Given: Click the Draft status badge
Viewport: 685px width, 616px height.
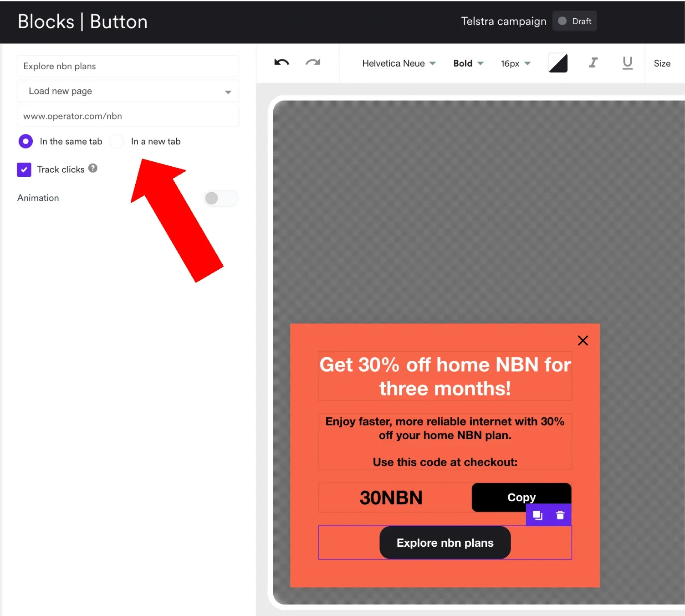Looking at the screenshot, I should click(574, 21).
